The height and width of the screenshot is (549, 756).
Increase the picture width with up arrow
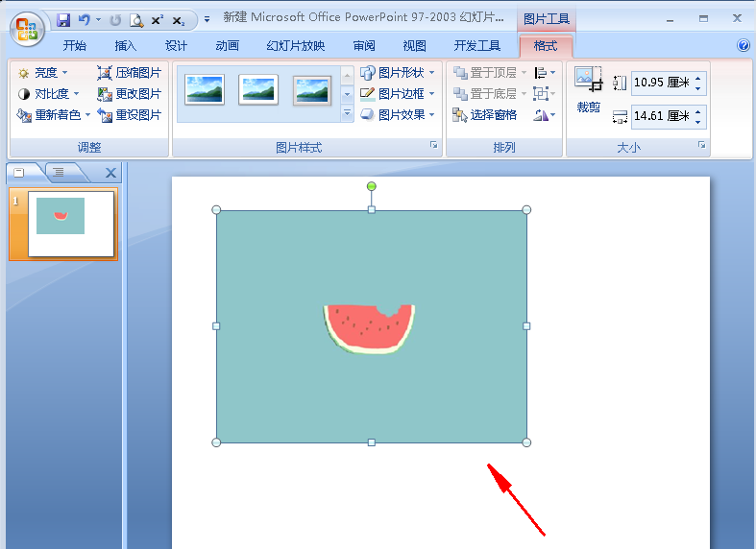coord(698,110)
